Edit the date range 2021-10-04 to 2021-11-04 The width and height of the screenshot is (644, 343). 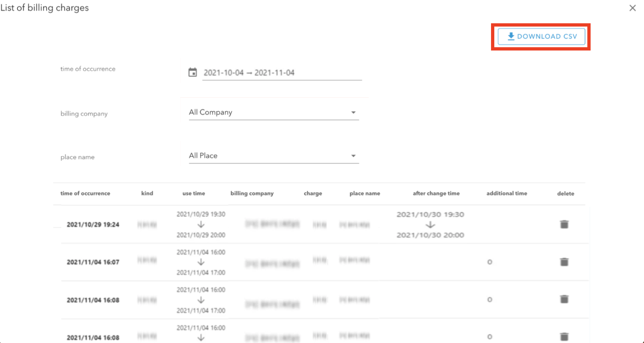coord(282,72)
